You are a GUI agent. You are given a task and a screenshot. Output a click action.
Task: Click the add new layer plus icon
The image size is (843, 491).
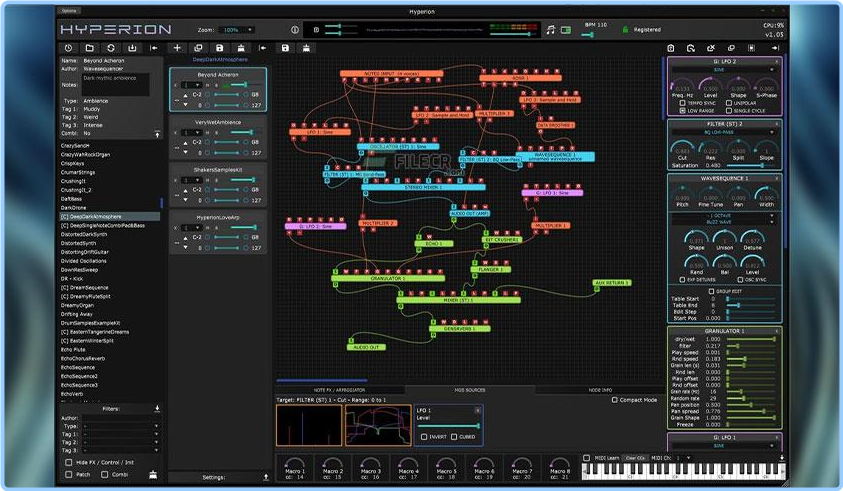pyautogui.click(x=177, y=48)
